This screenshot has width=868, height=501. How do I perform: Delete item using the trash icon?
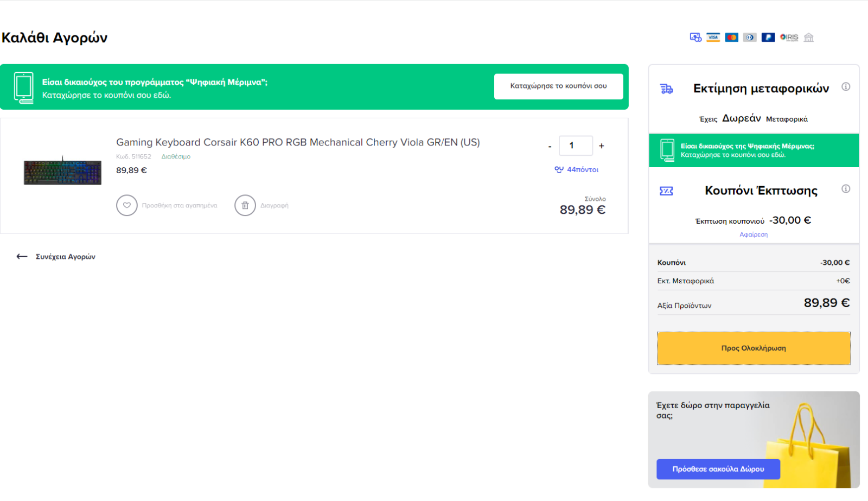pos(245,205)
